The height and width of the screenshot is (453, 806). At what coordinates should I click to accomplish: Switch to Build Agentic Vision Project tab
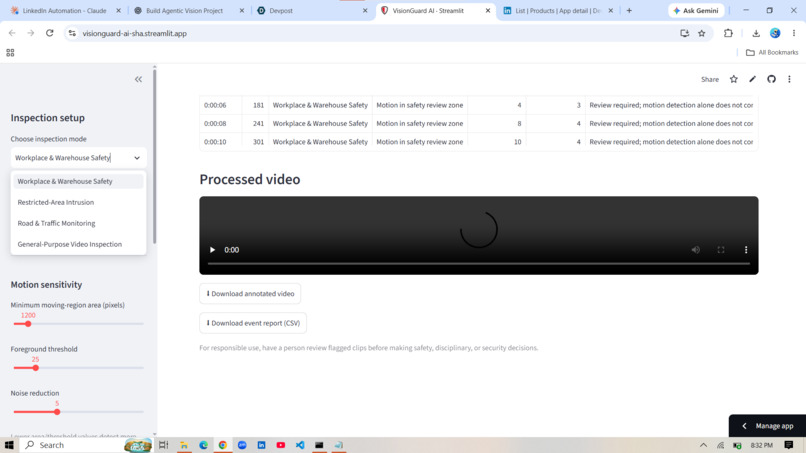click(184, 10)
